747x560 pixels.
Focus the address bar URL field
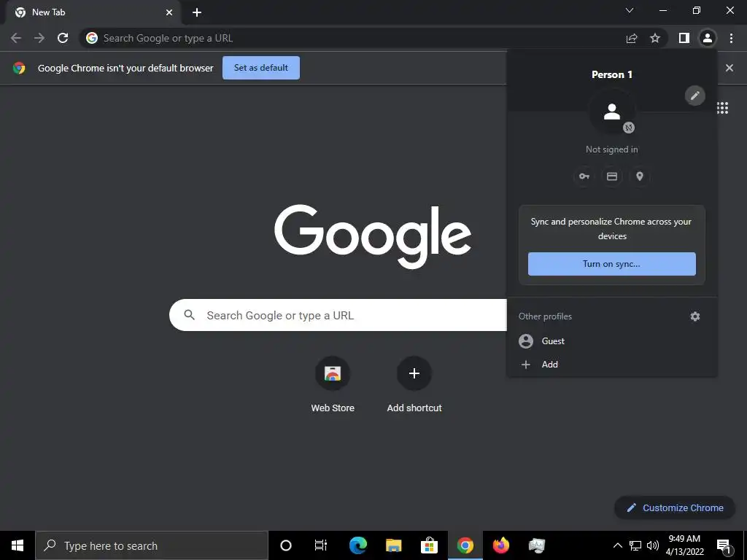point(352,38)
